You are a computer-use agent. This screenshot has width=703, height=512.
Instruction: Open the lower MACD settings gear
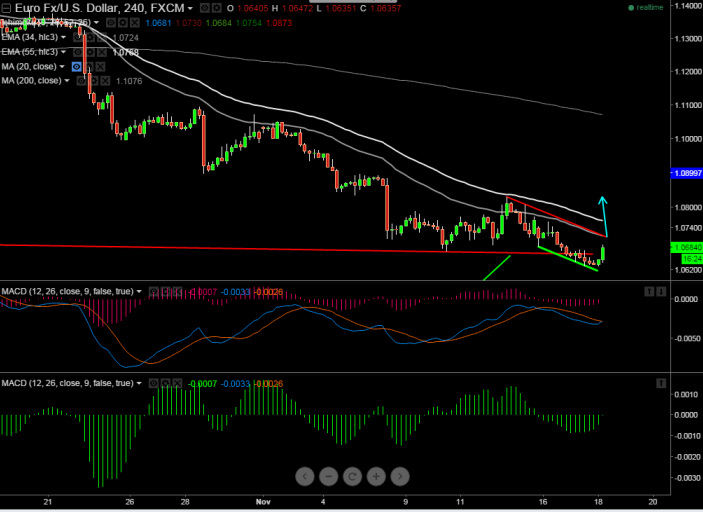coord(165,383)
